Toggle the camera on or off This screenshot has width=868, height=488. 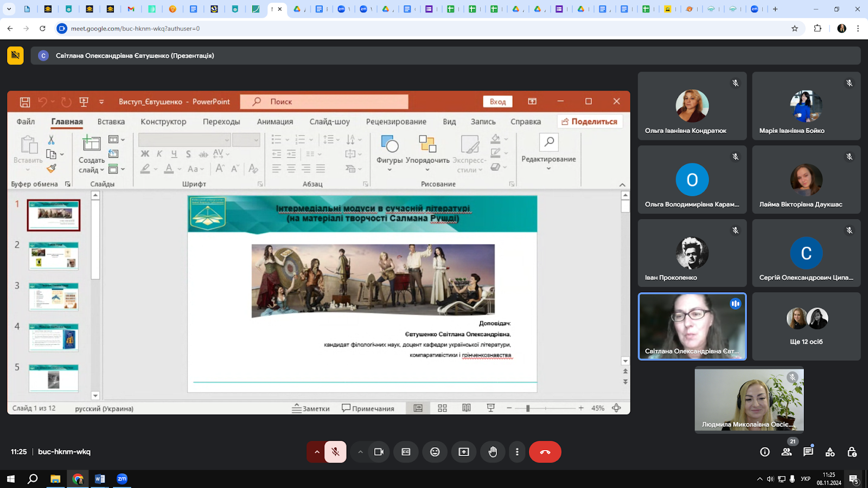379,452
